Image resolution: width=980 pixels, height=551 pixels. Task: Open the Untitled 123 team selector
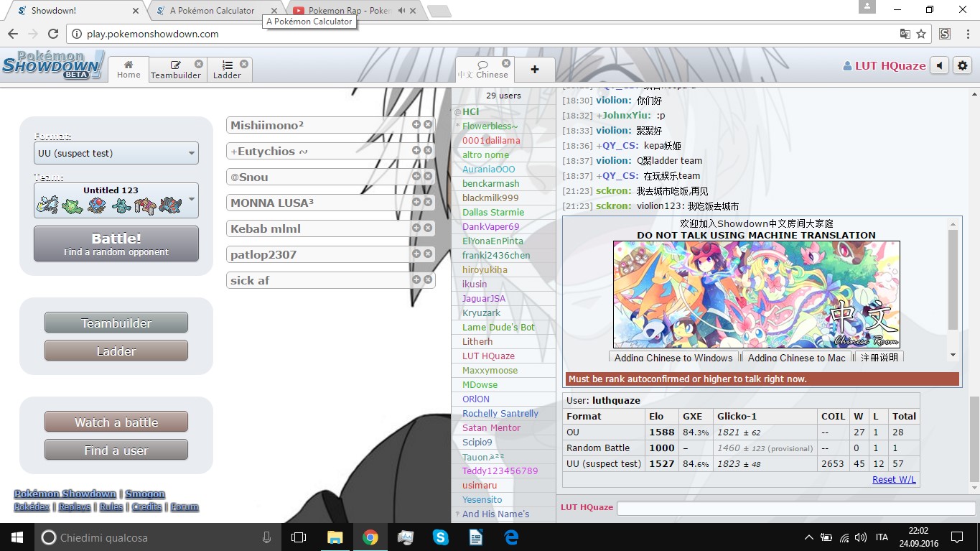click(x=116, y=200)
